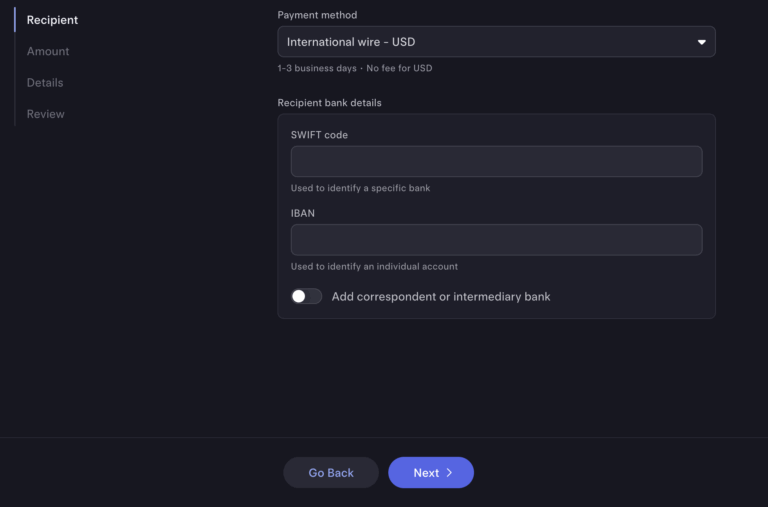Click the payment method dropdown caret arrow
This screenshot has width=768, height=507.
[701, 42]
